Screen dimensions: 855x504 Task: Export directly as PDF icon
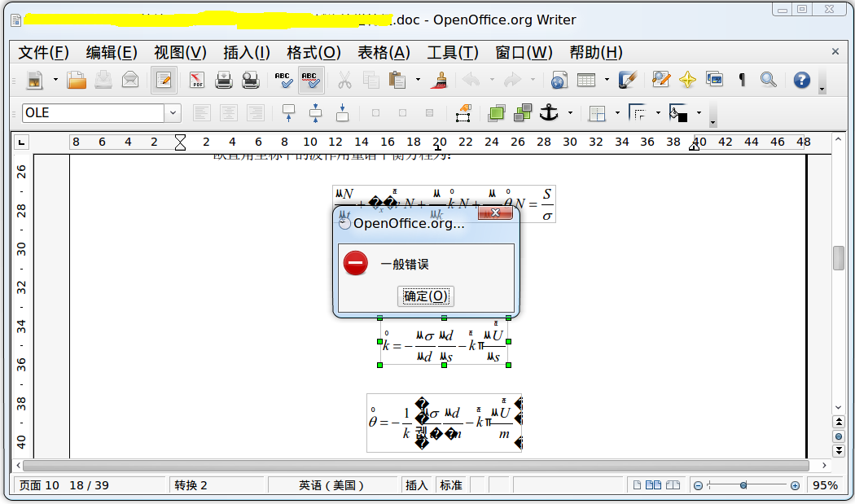197,80
